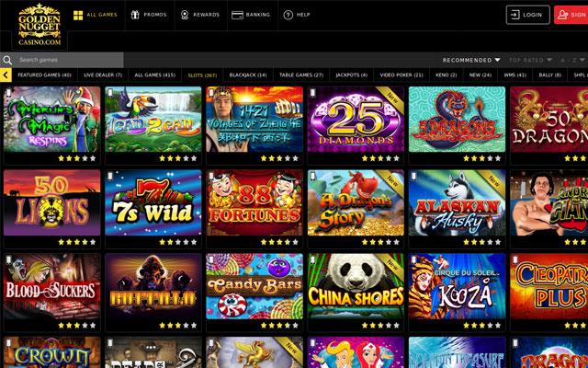This screenshot has width=588, height=368.
Task: Click mobile icon on 7s Wild tile
Action: pyautogui.click(x=110, y=176)
